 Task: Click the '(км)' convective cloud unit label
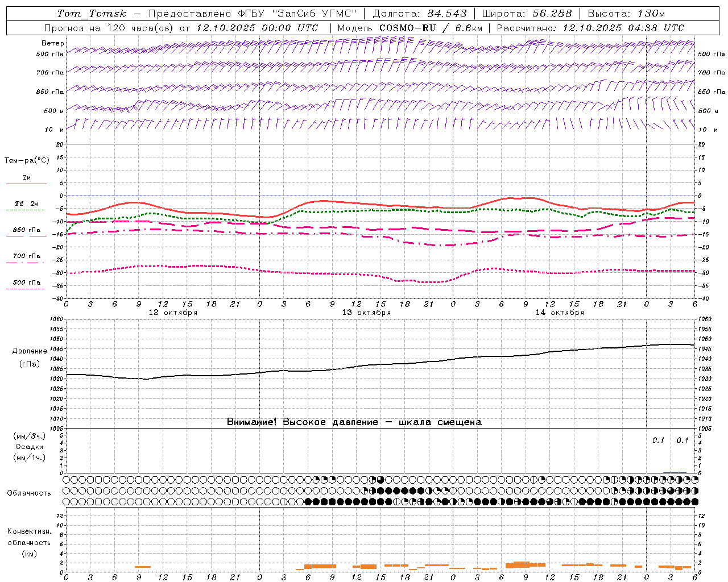pos(30,554)
